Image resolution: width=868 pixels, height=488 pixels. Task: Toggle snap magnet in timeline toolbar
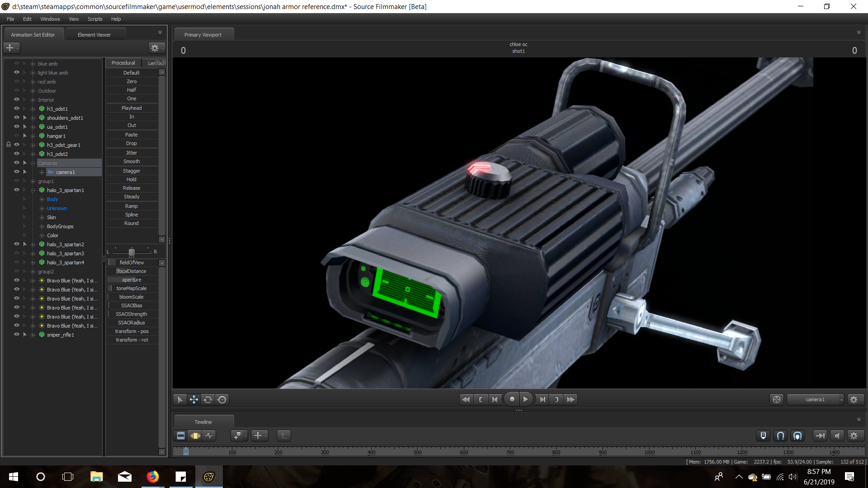tap(780, 436)
